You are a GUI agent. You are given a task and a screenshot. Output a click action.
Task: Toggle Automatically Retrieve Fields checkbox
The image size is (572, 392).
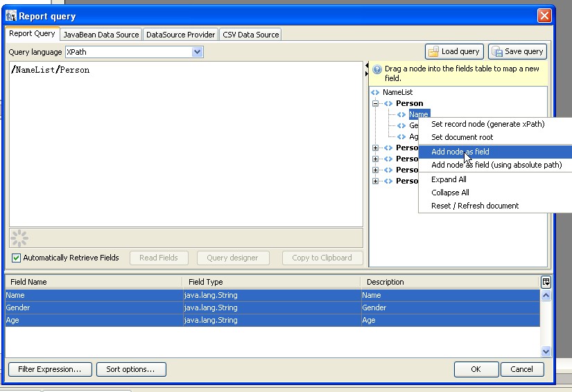(16, 258)
